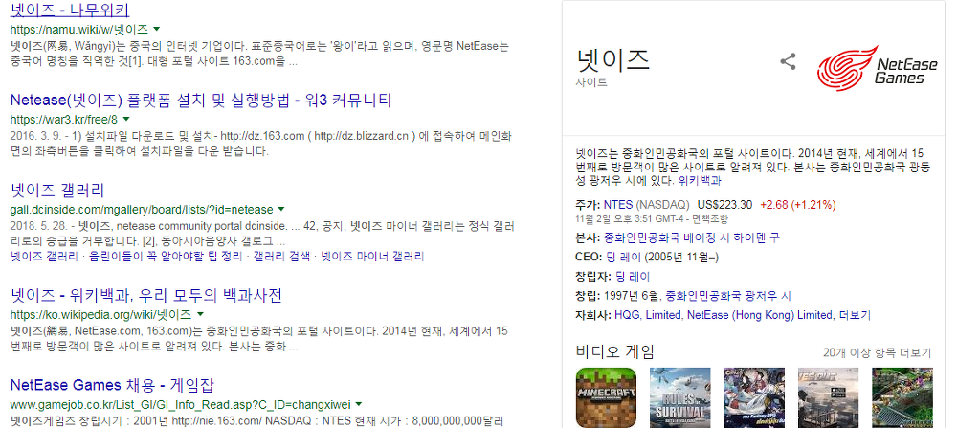This screenshot has height=428, width=980.
Task: Open the last partially visible game thumbnail
Action: click(902, 398)
